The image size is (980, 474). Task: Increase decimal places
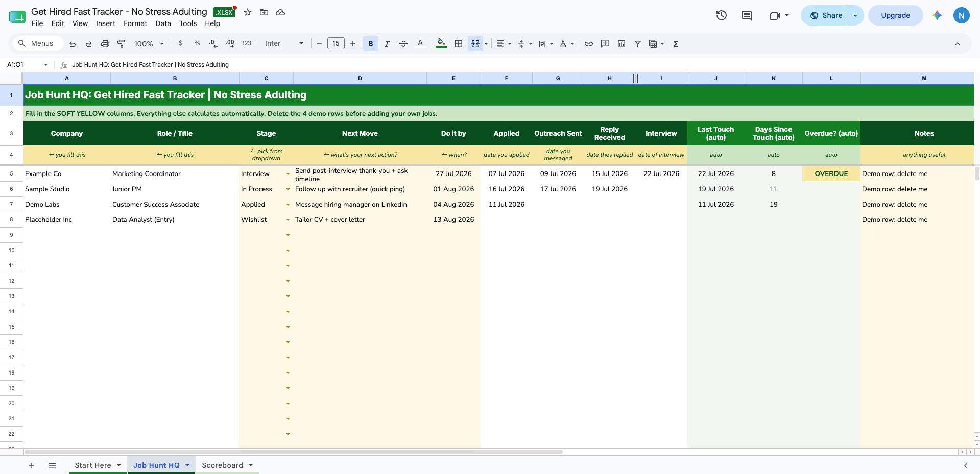click(230, 43)
